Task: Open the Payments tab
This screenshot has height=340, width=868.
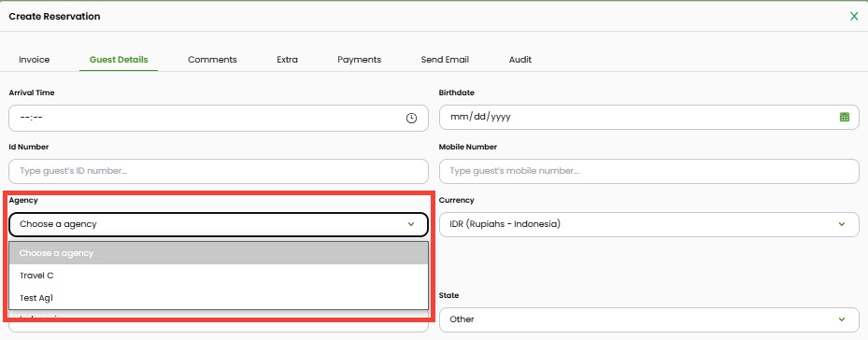Action: [360, 59]
